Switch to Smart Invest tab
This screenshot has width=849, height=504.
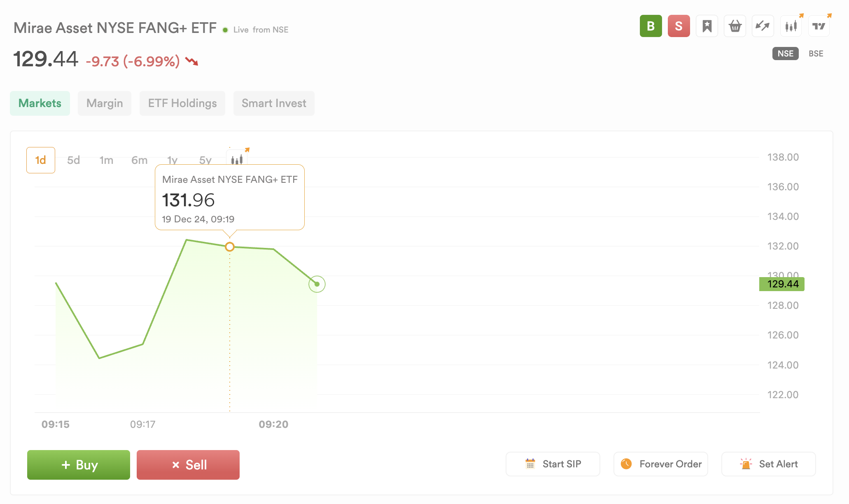click(x=274, y=103)
